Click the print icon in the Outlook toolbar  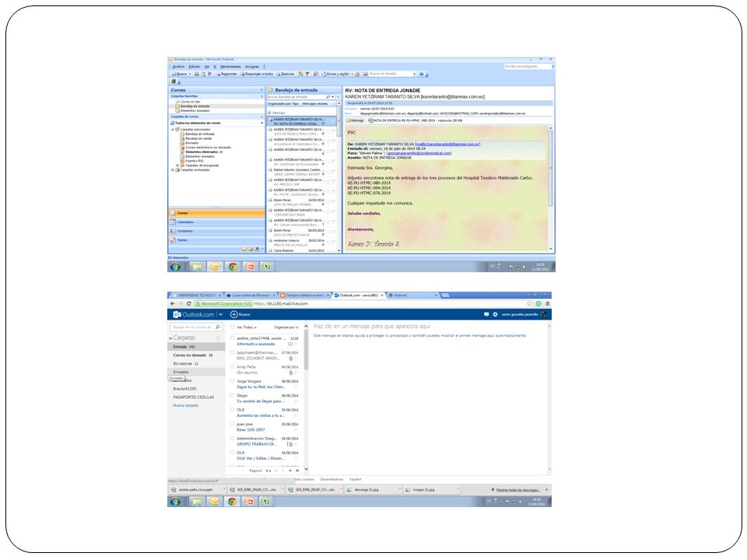(x=197, y=74)
